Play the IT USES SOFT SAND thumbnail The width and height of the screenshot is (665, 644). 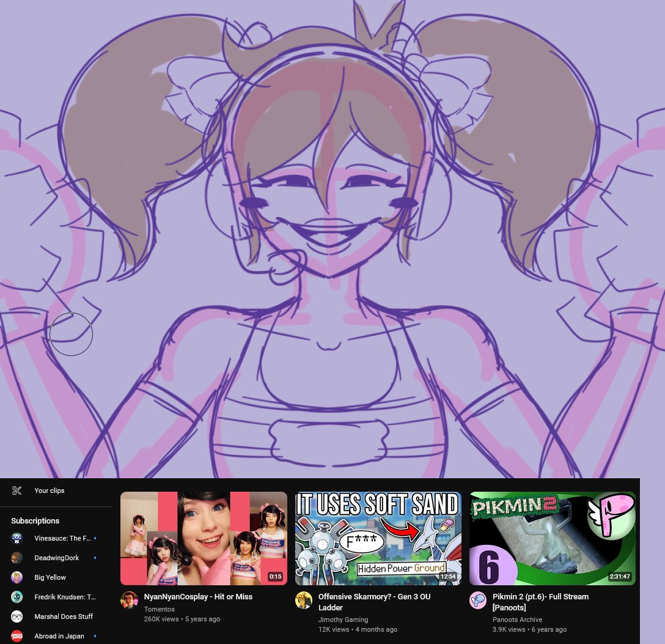pyautogui.click(x=378, y=538)
